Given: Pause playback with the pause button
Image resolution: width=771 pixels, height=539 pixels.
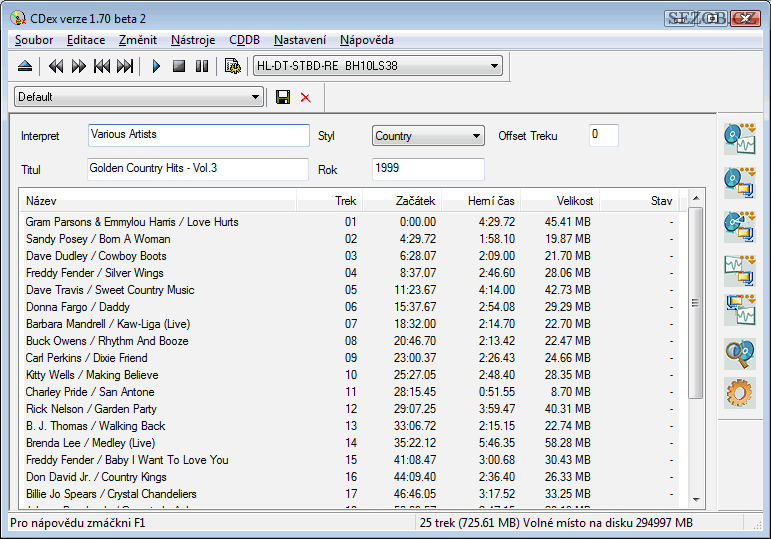Looking at the screenshot, I should pos(202,66).
